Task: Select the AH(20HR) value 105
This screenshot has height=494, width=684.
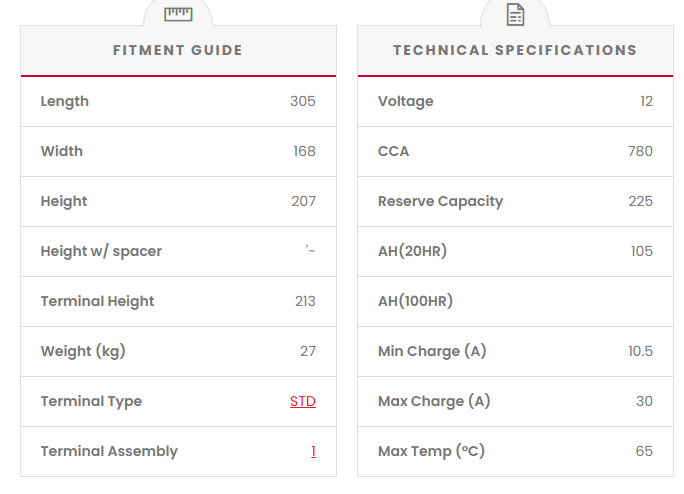Action: pos(641,251)
